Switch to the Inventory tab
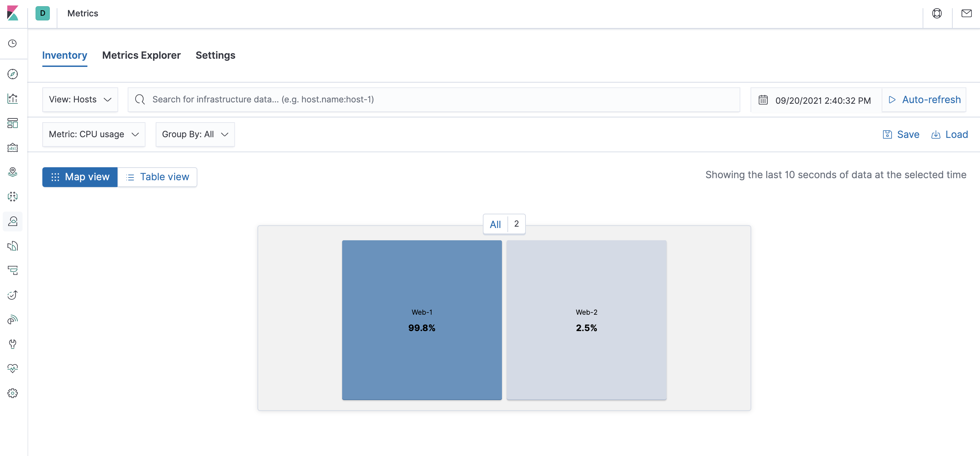The image size is (980, 456). pyautogui.click(x=65, y=56)
